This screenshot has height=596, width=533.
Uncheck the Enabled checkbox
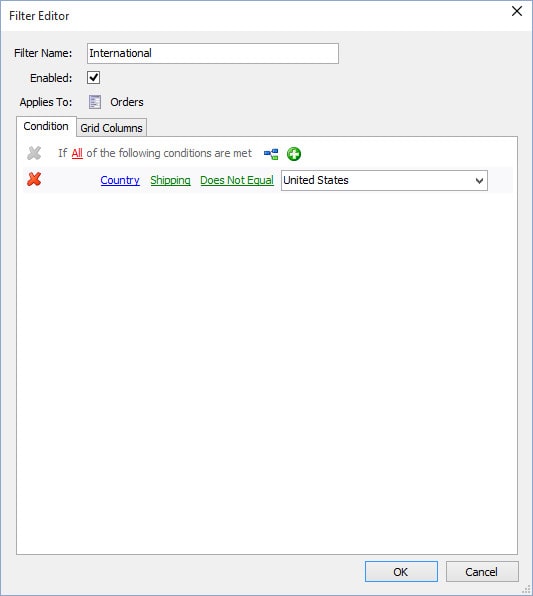94,78
